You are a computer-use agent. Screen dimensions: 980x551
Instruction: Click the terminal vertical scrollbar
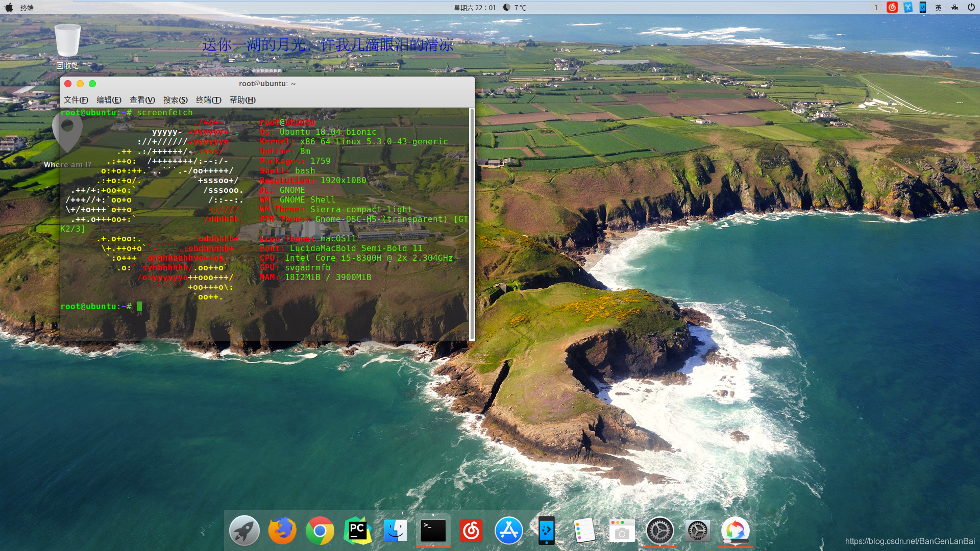pos(472,223)
